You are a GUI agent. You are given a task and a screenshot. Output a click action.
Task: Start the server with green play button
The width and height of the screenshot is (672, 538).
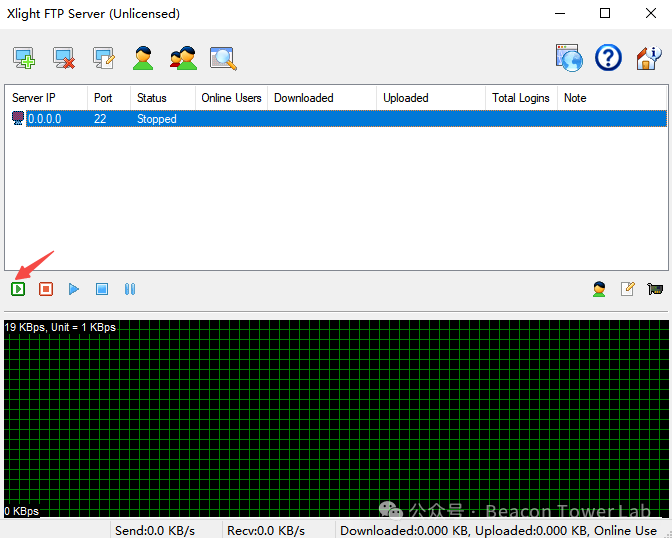tap(18, 289)
